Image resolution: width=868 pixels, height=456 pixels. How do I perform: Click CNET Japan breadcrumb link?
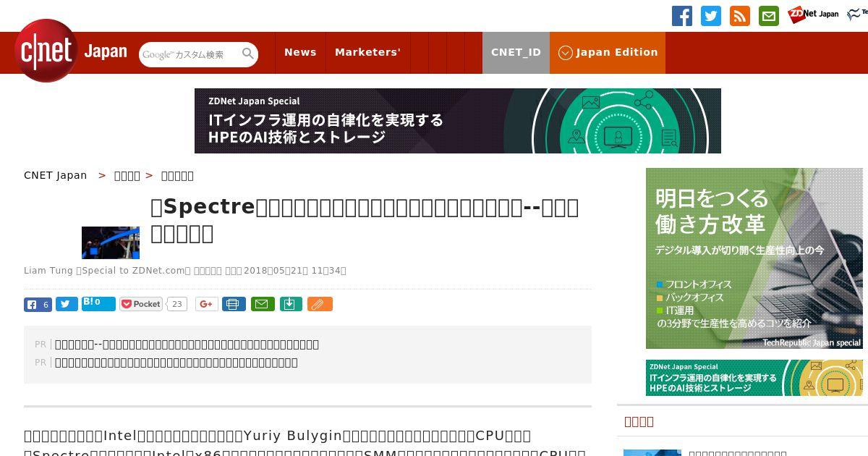55,175
